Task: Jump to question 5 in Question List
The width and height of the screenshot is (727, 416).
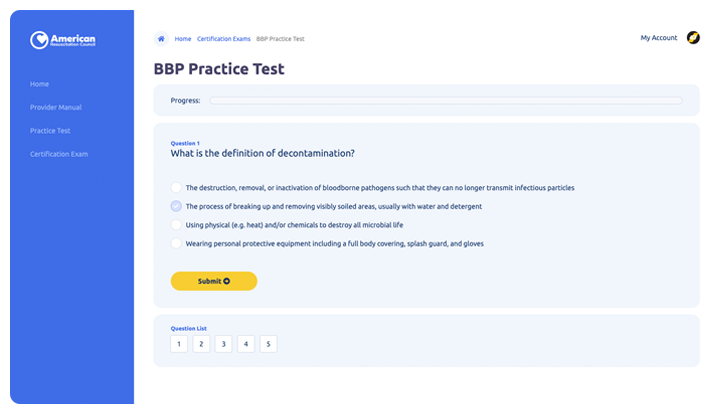Action: click(268, 344)
